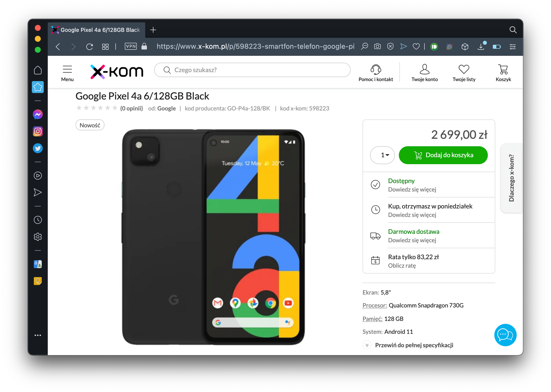Click the Oblicz ratę link
This screenshot has height=392, width=551.
coord(402,266)
